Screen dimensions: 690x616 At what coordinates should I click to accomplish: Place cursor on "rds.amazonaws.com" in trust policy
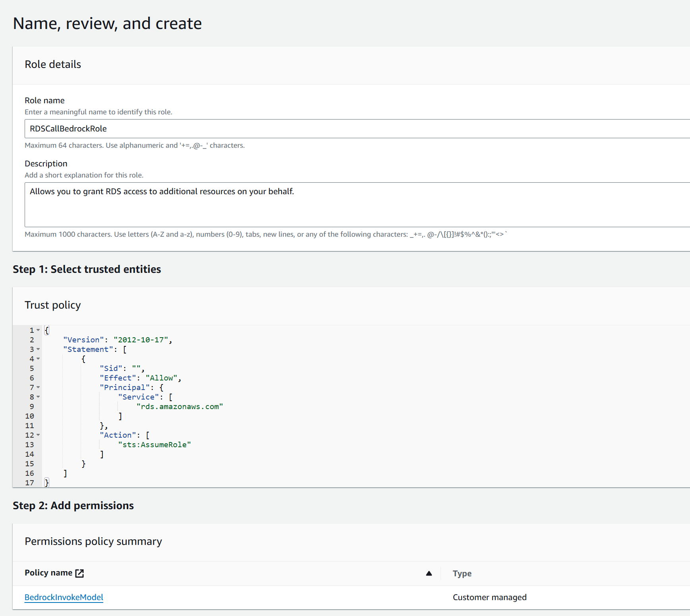tap(180, 407)
